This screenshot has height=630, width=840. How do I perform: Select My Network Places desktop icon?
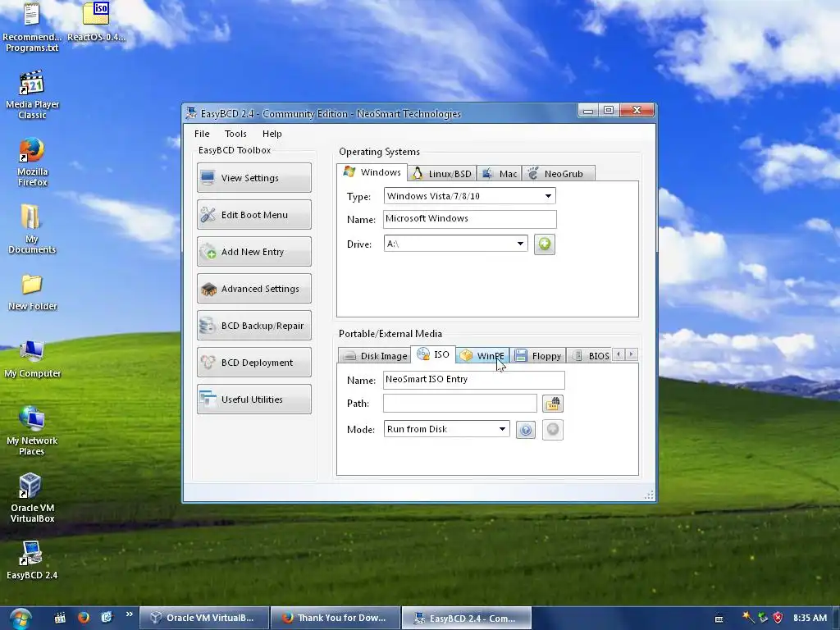pos(32,431)
